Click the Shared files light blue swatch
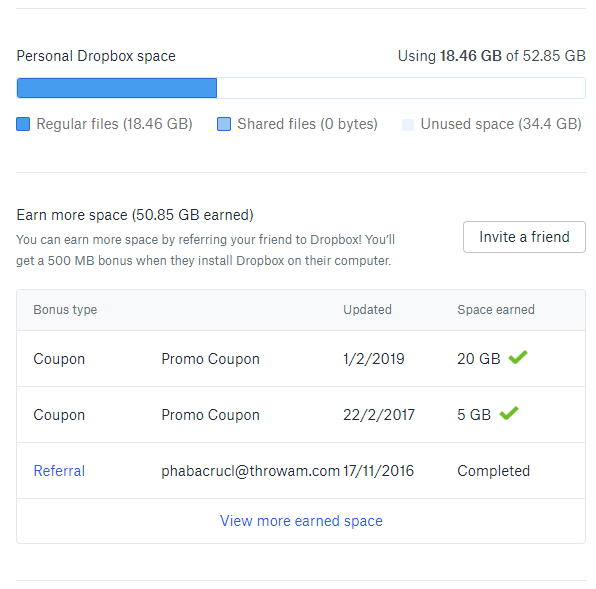 (x=224, y=124)
